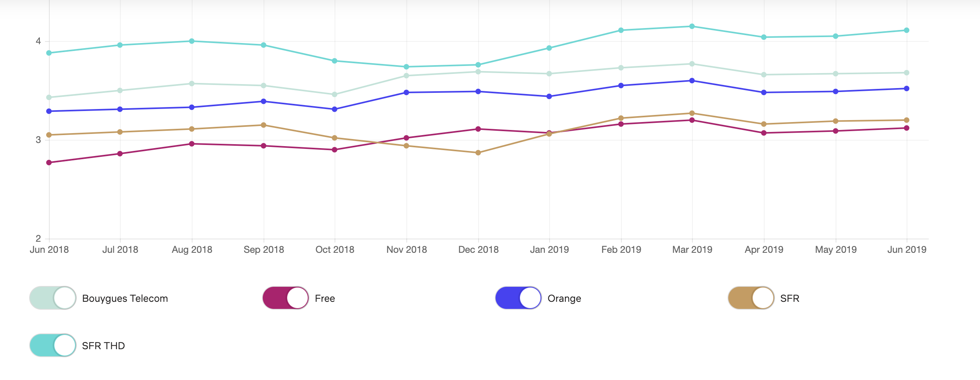Click the Jan 2019 x-axis label
The image size is (980, 380).
pos(549,250)
